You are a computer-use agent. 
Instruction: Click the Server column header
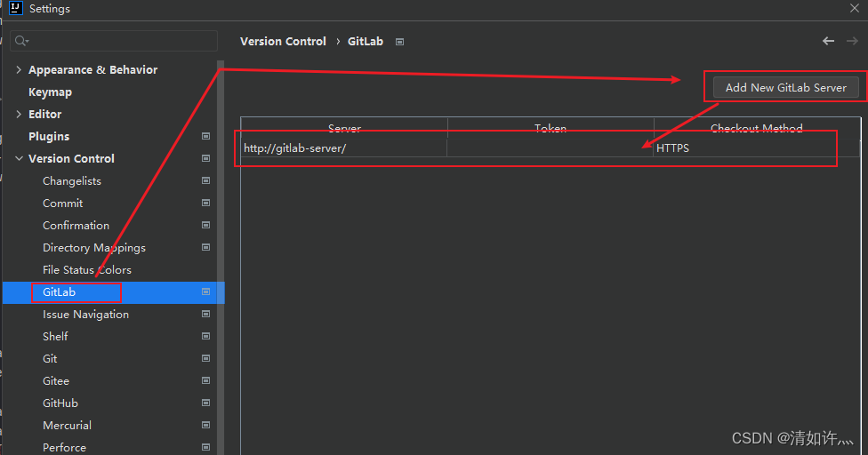344,128
